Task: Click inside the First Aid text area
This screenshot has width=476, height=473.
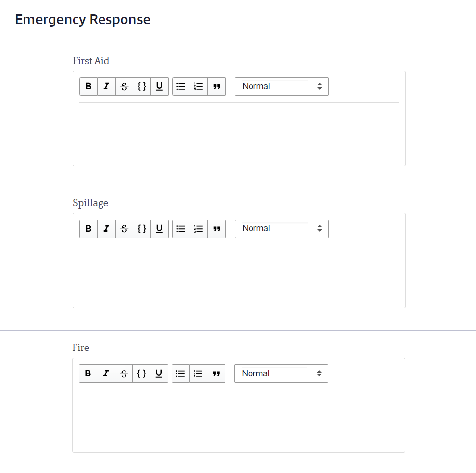Action: [x=239, y=133]
